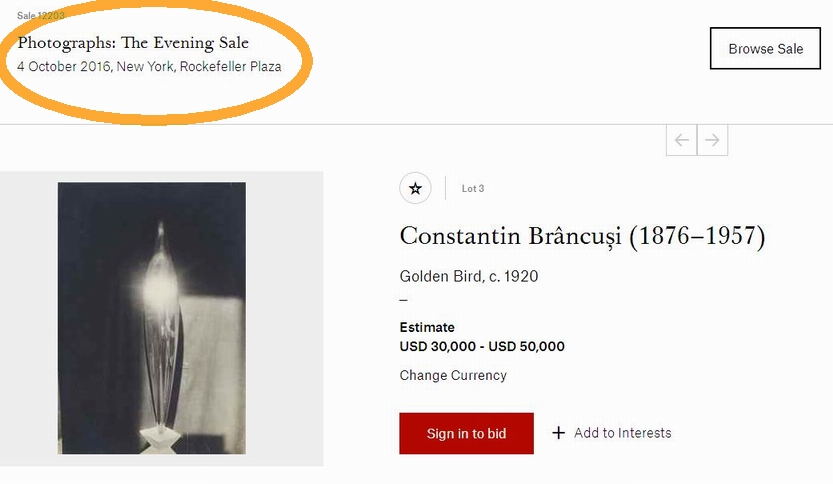The image size is (833, 484).
Task: Click the Sale 12203 label
Action: tap(40, 15)
